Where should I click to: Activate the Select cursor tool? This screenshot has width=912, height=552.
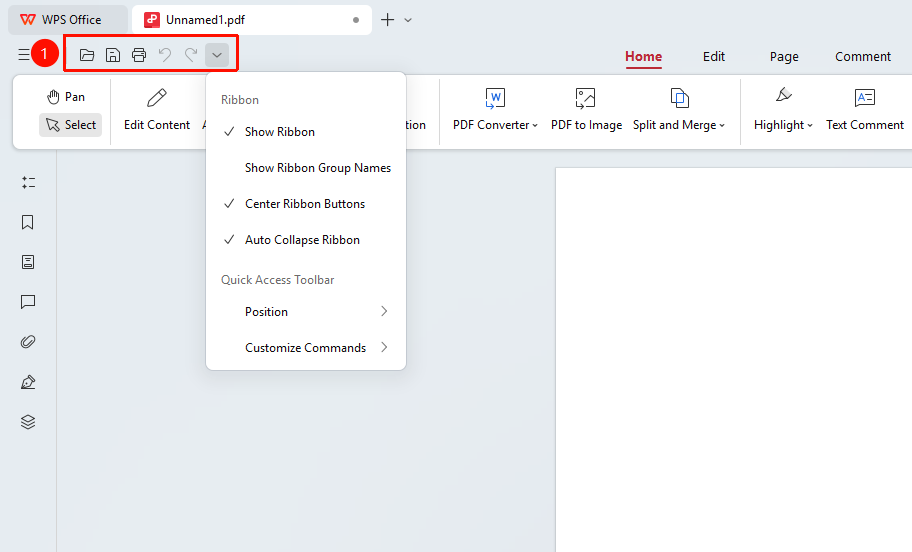click(70, 125)
